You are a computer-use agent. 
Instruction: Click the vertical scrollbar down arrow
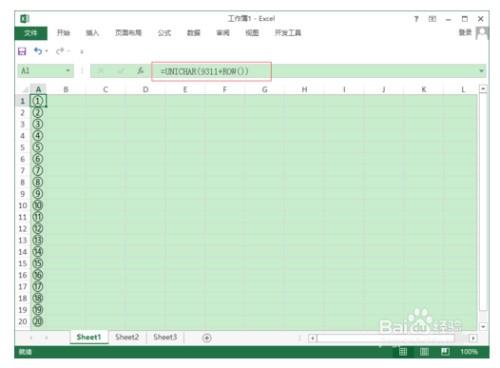tap(483, 326)
